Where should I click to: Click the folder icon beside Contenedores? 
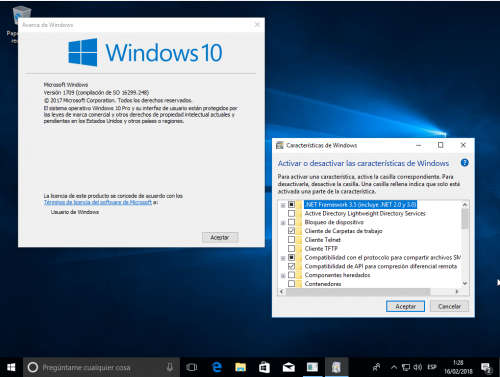point(299,284)
